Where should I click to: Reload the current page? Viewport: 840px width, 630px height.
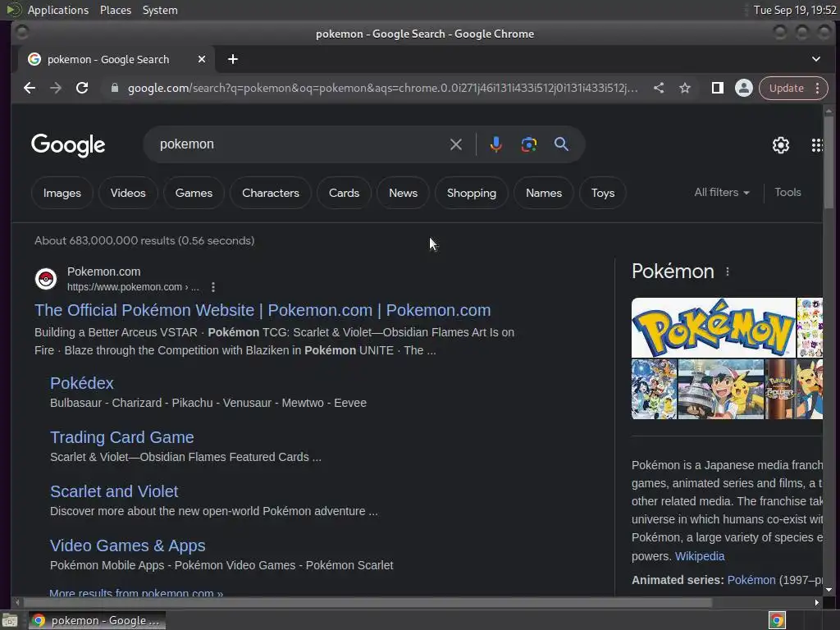tap(82, 88)
